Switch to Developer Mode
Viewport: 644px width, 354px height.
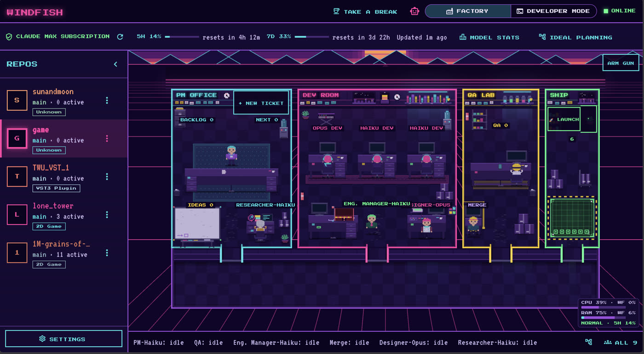pos(553,11)
